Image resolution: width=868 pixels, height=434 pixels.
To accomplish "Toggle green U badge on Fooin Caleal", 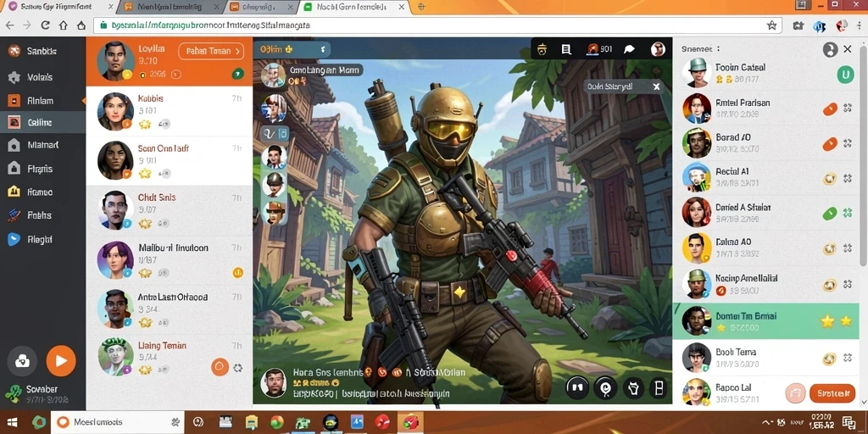I will [x=845, y=75].
